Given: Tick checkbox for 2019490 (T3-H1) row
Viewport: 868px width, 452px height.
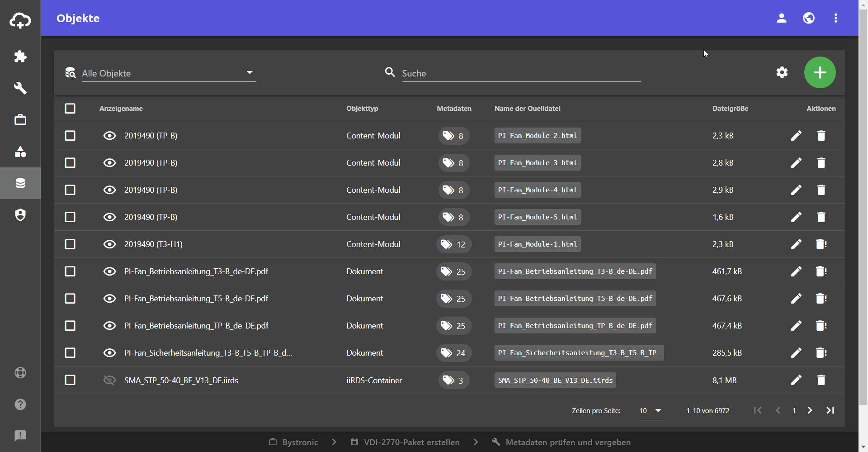Looking at the screenshot, I should pos(70,244).
